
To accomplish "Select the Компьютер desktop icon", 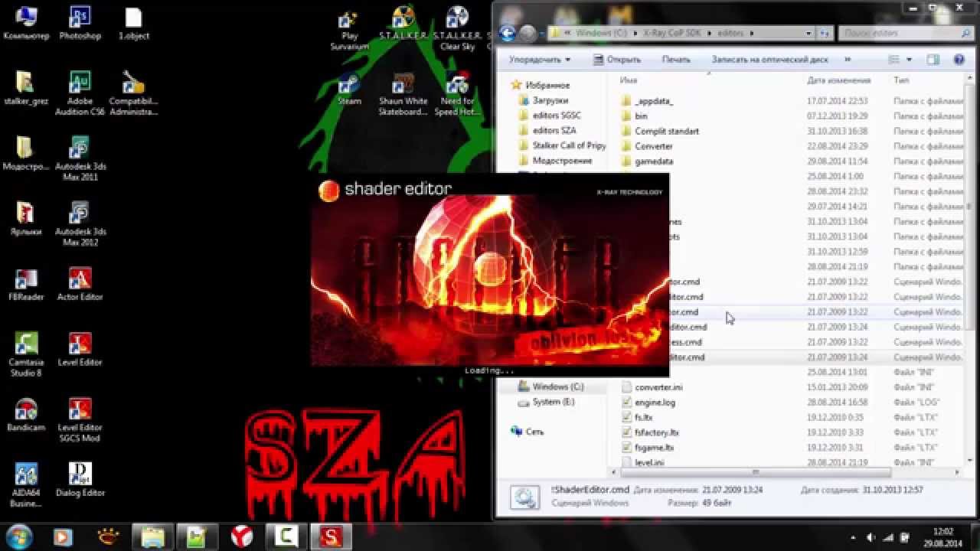I will (26, 23).
